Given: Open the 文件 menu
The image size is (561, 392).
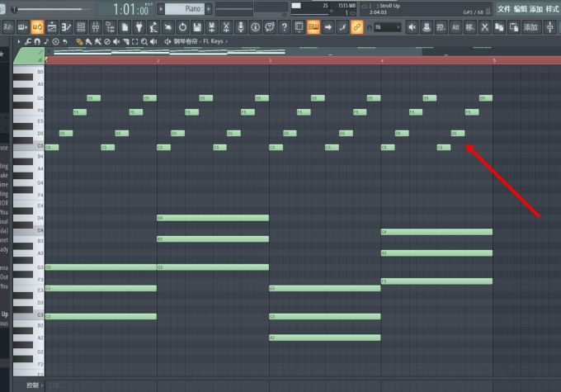Looking at the screenshot, I should (x=504, y=9).
